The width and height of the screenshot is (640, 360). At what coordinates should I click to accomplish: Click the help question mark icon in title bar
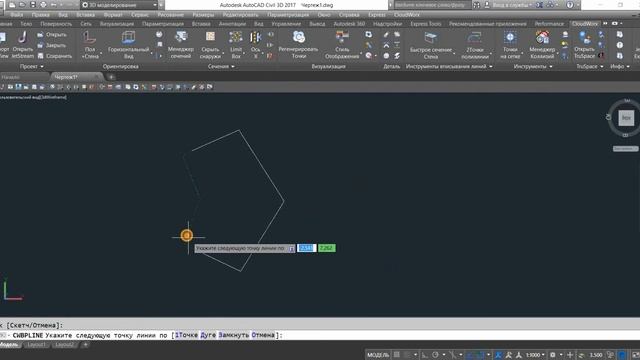pyautogui.click(x=570, y=5)
